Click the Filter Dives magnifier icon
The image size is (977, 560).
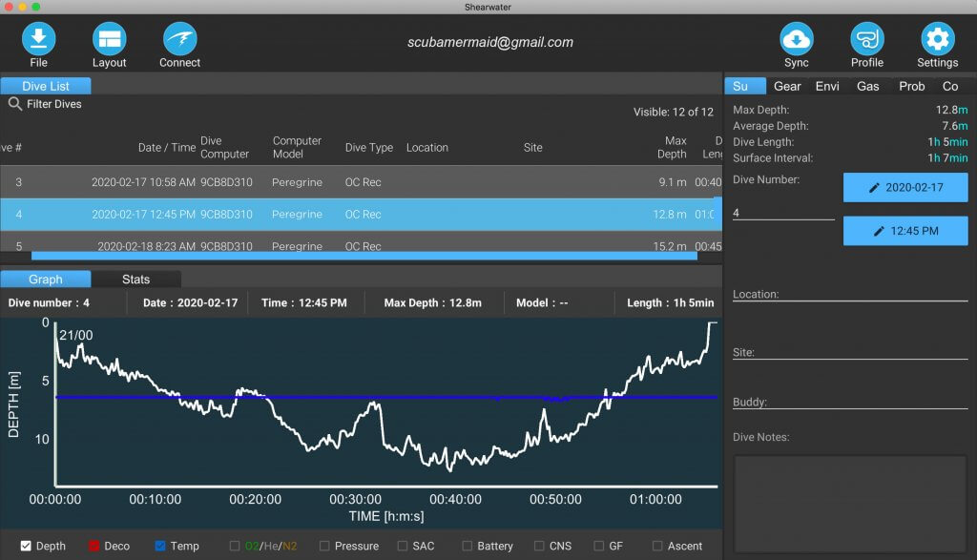click(x=15, y=104)
